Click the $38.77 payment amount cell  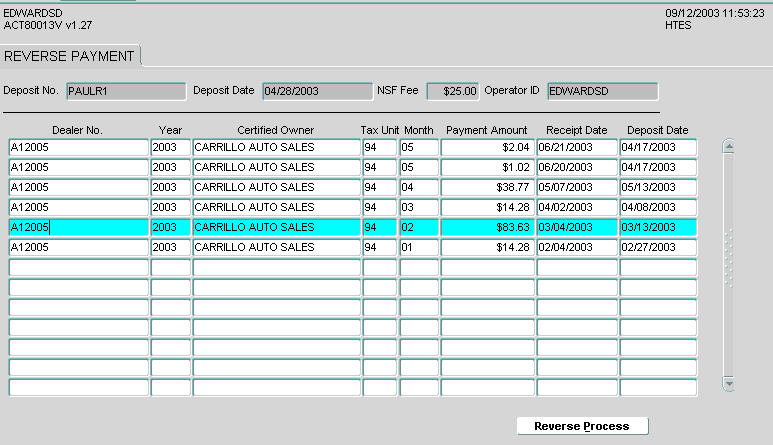coord(486,187)
